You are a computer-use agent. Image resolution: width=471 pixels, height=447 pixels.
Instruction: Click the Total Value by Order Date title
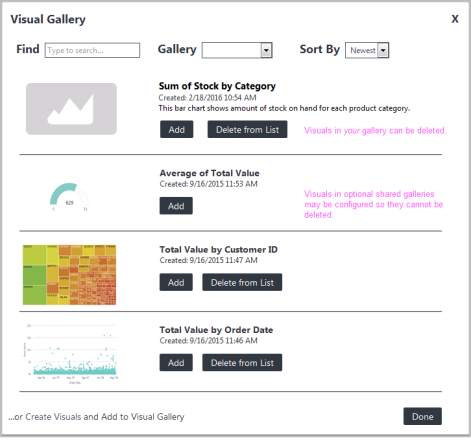pyautogui.click(x=216, y=330)
